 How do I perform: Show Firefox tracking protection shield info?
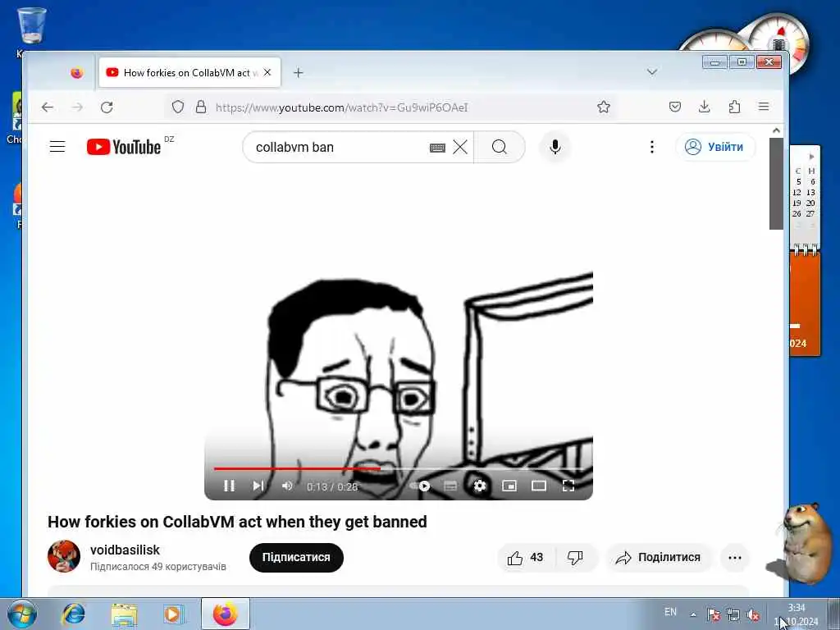pyautogui.click(x=178, y=107)
